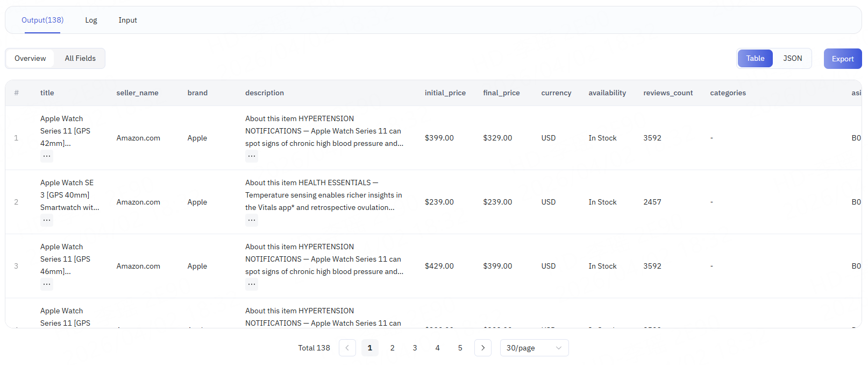Click the $399.00 initial price in row 1

tap(439, 138)
